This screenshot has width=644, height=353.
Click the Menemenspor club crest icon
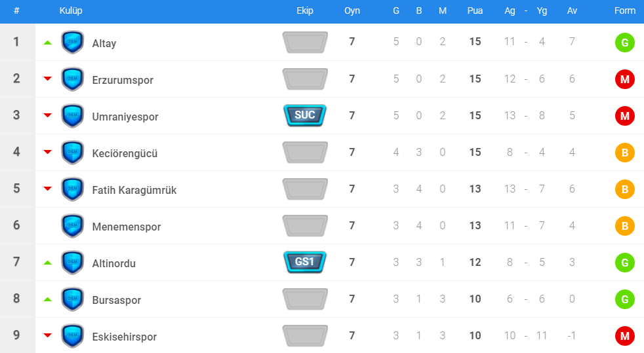pos(72,226)
